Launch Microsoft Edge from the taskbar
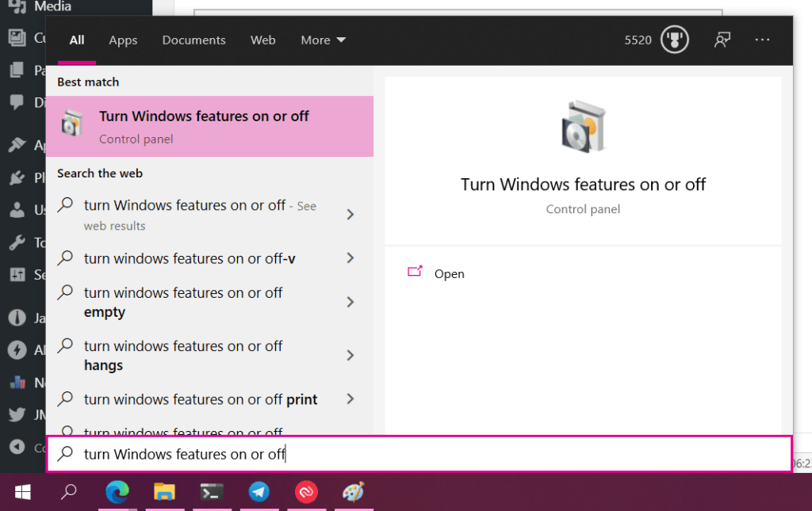 click(x=117, y=492)
